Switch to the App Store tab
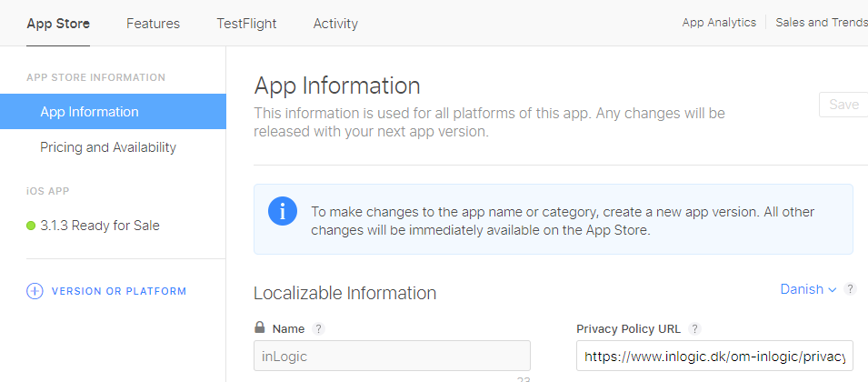This screenshot has width=868, height=382. (58, 24)
